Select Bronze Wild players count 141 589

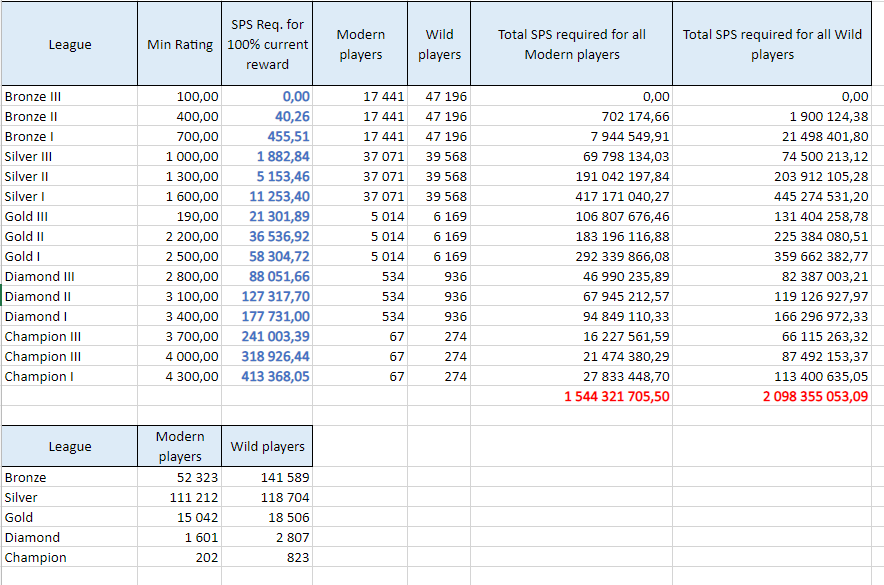(x=267, y=477)
